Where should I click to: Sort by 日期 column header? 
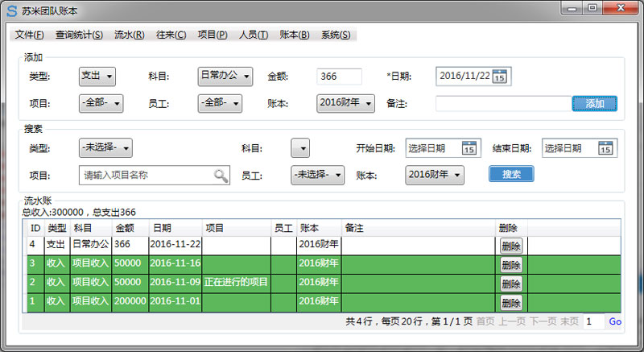pyautogui.click(x=175, y=228)
